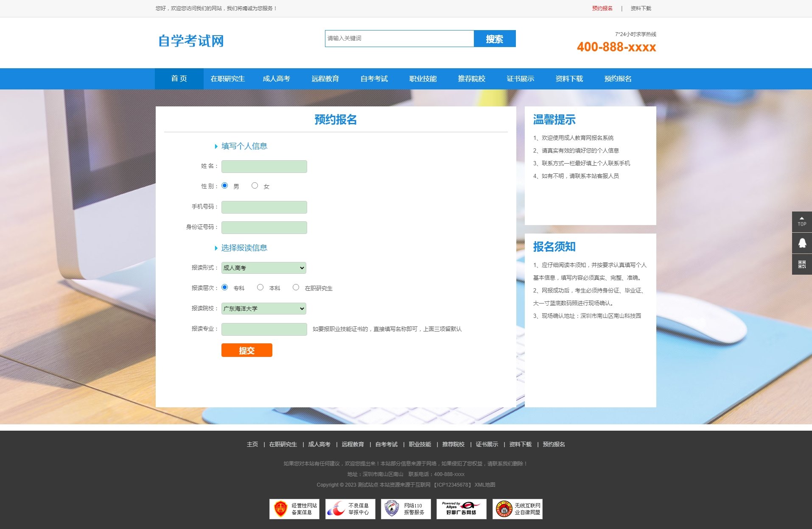
Task: Click the 姓名 name input field
Action: 264,166
